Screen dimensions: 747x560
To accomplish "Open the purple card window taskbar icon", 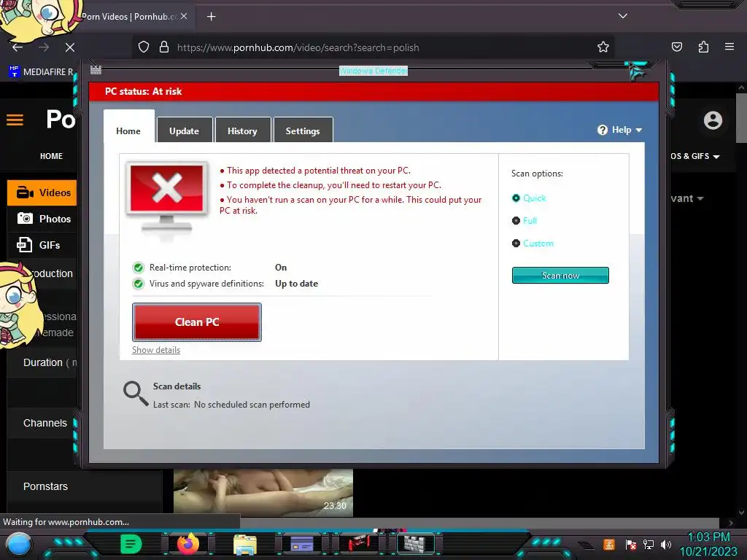I will pyautogui.click(x=301, y=544).
